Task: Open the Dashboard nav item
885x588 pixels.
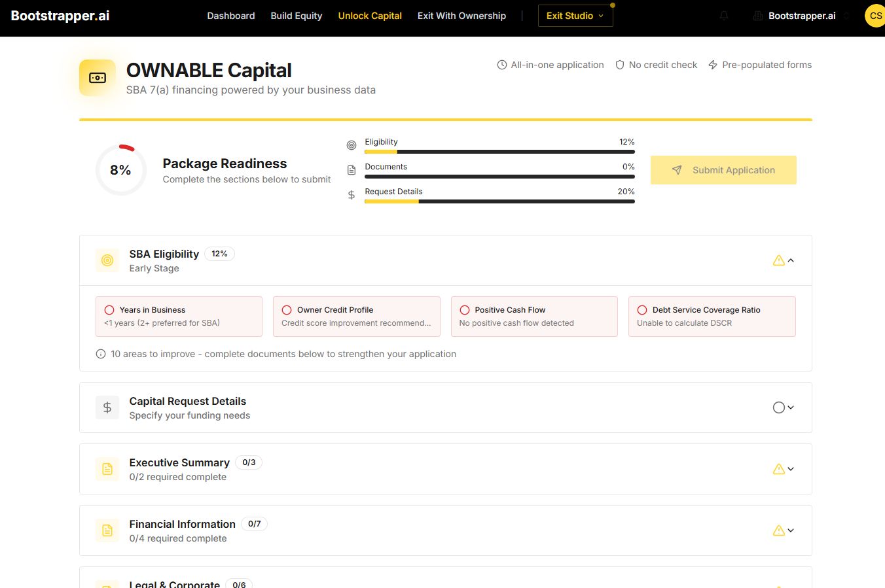Action: (231, 16)
